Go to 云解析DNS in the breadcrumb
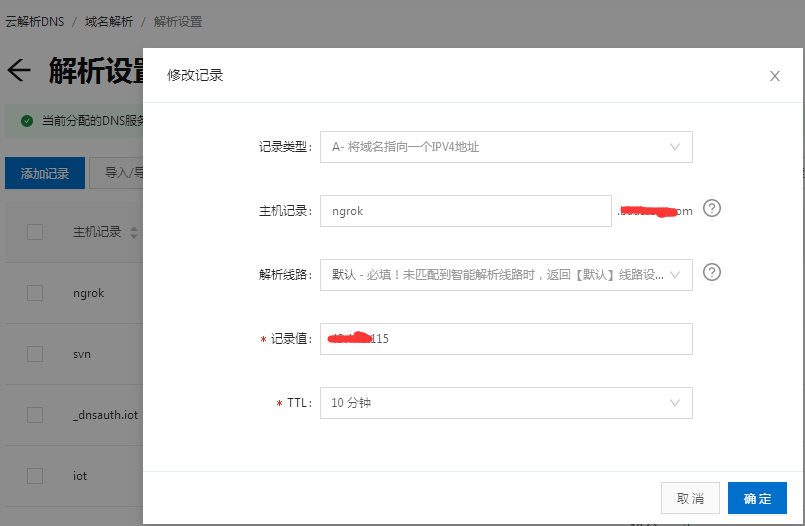The width and height of the screenshot is (805, 526). pos(35,21)
